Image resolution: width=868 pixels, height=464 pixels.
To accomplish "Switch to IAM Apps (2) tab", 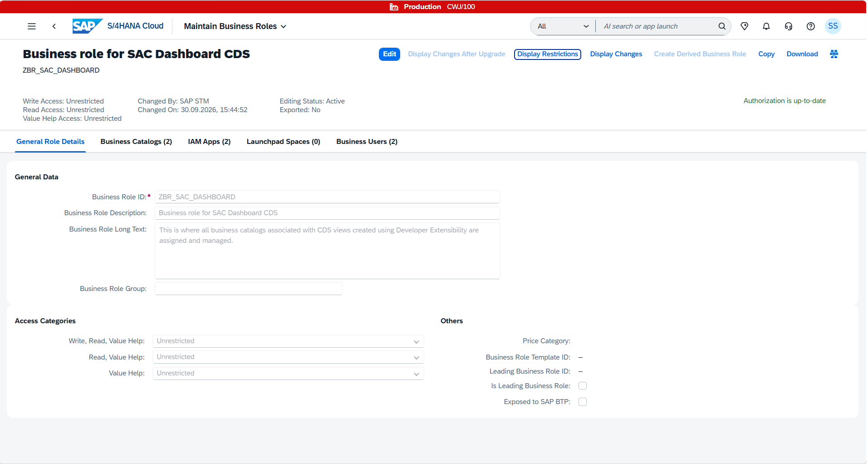I will pos(209,142).
